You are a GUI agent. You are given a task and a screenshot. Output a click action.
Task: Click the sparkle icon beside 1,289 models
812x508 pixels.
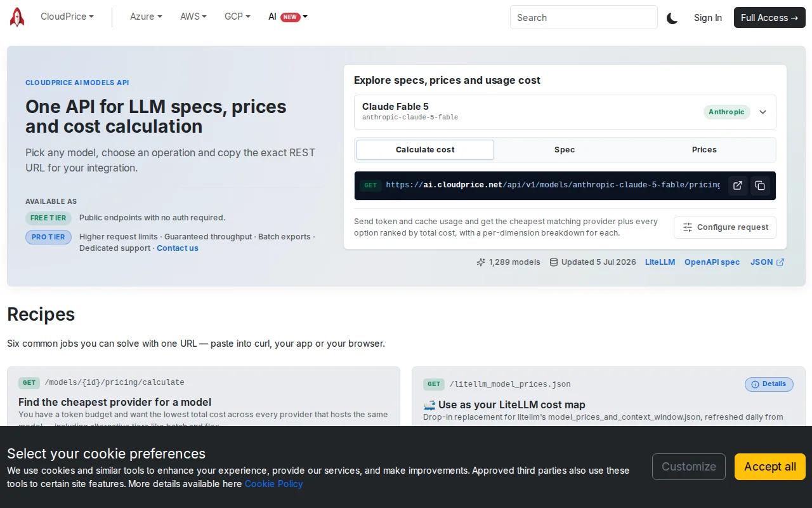[x=481, y=262]
